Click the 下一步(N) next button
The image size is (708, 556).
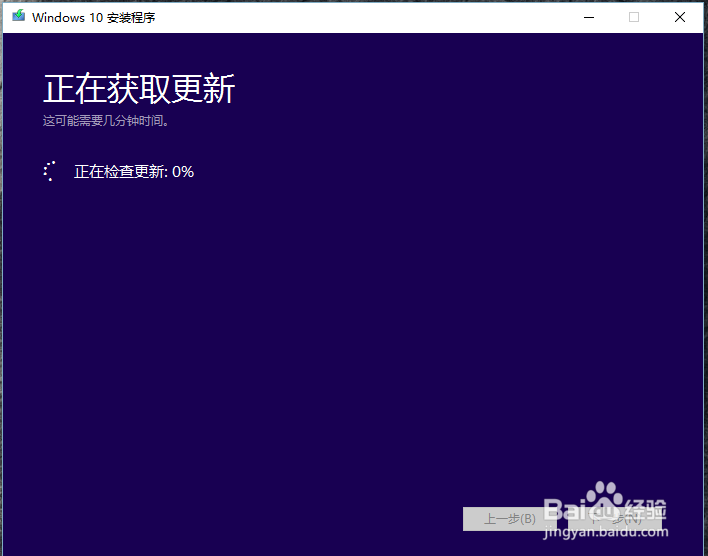tap(615, 519)
